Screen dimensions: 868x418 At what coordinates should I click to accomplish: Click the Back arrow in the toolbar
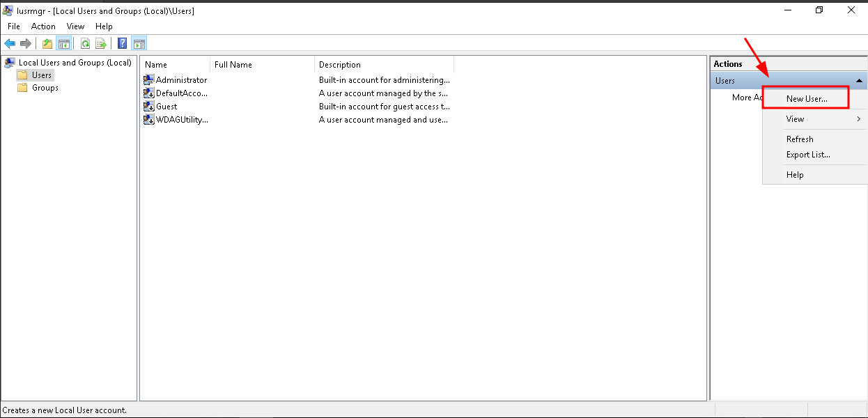tap(10, 43)
